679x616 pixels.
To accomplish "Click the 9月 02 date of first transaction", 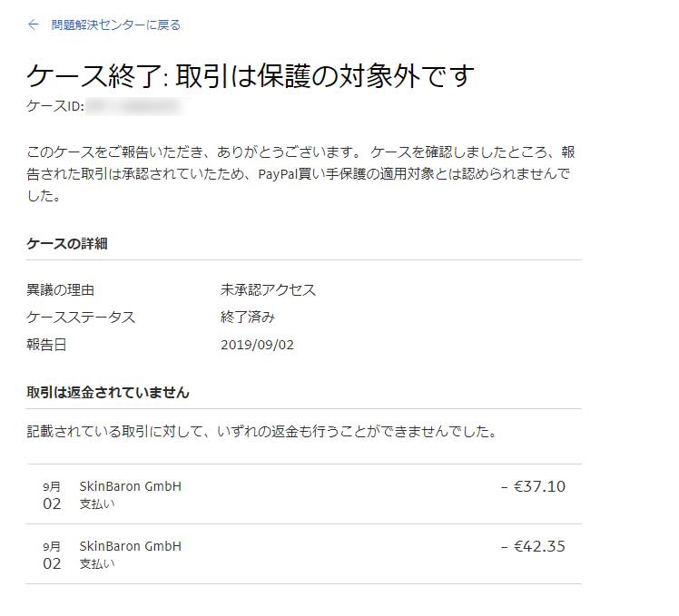I will pyautogui.click(x=52, y=495).
